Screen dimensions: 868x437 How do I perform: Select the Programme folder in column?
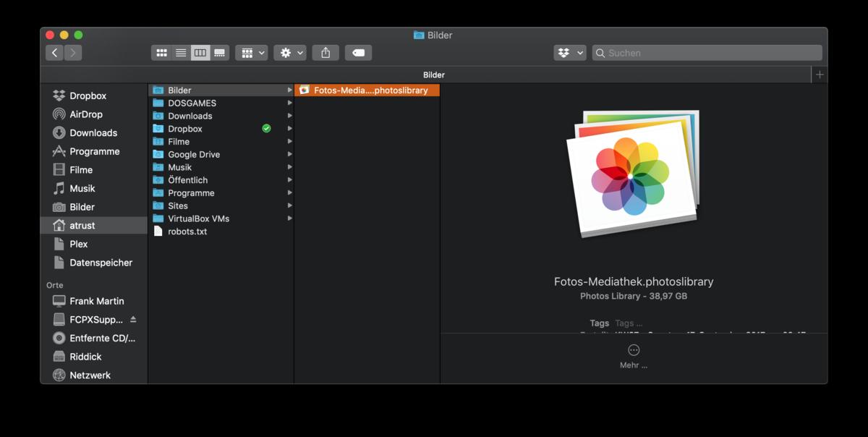click(x=221, y=193)
